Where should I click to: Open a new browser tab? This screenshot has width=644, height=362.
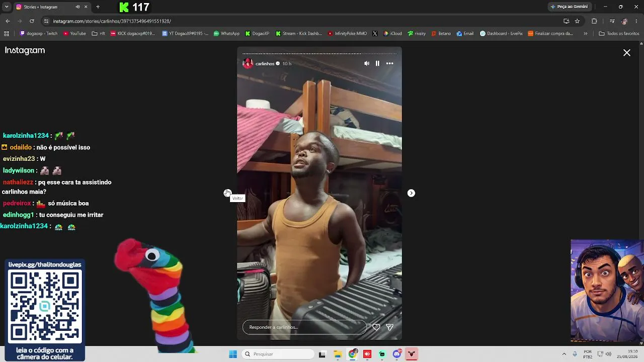[98, 7]
